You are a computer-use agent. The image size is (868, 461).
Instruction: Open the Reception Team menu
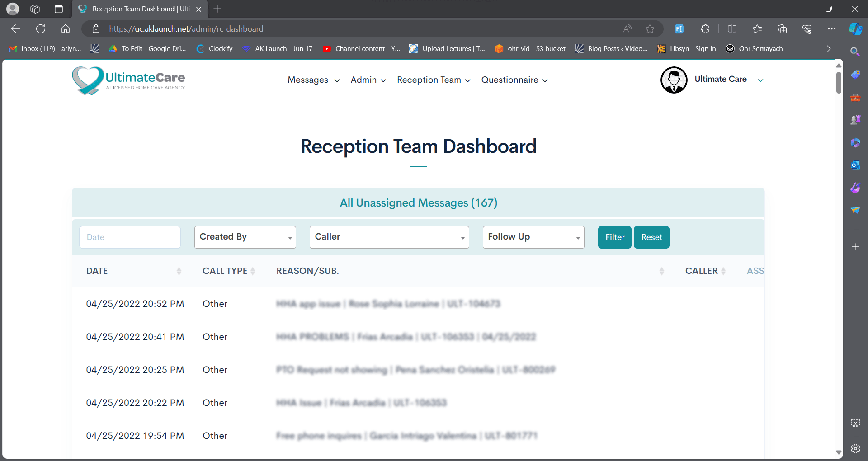pos(434,80)
